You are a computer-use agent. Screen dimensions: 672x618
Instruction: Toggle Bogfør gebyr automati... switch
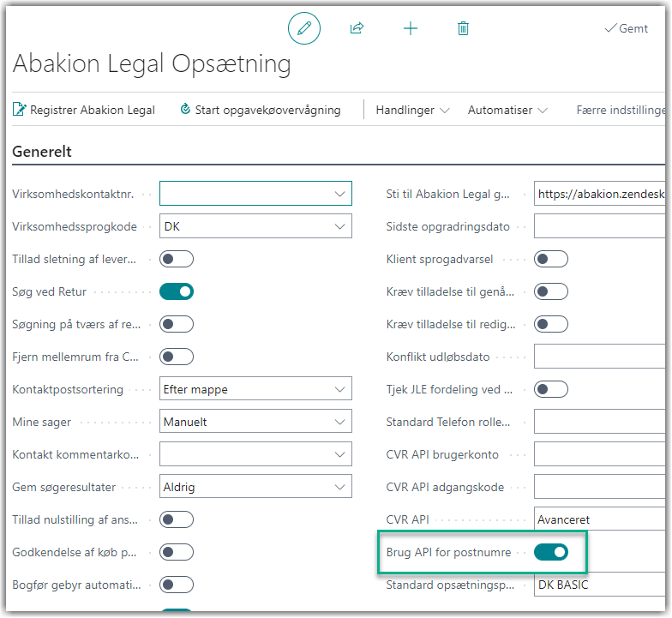(177, 585)
